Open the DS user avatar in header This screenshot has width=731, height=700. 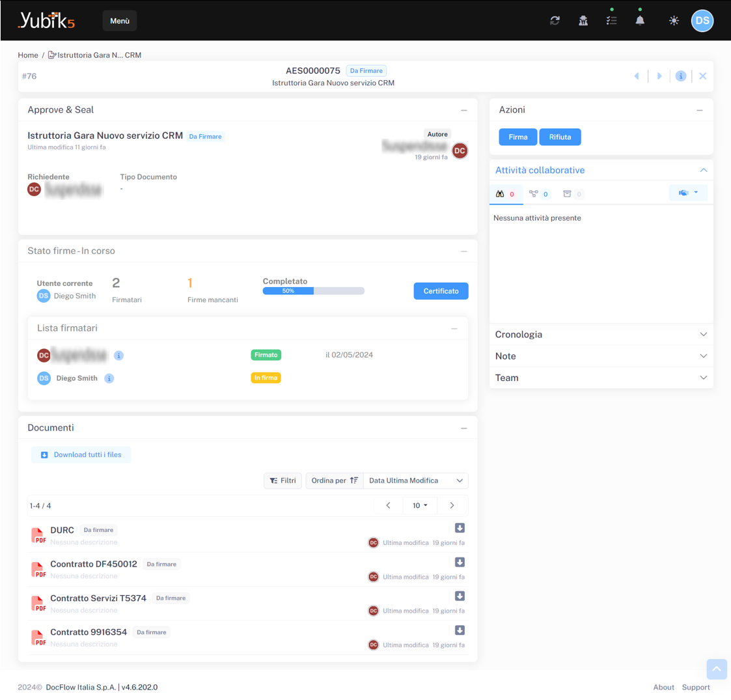[702, 21]
